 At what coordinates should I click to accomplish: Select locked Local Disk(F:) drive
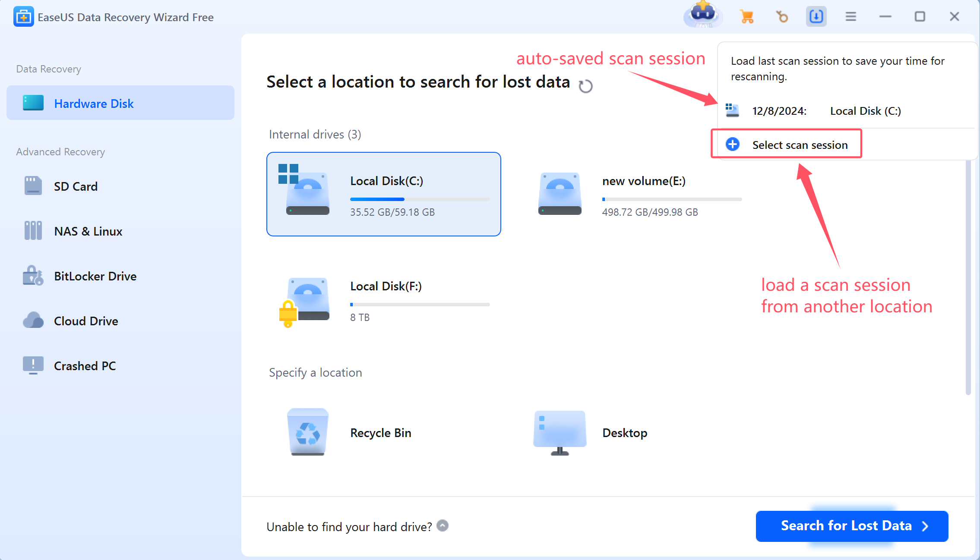[x=384, y=302]
